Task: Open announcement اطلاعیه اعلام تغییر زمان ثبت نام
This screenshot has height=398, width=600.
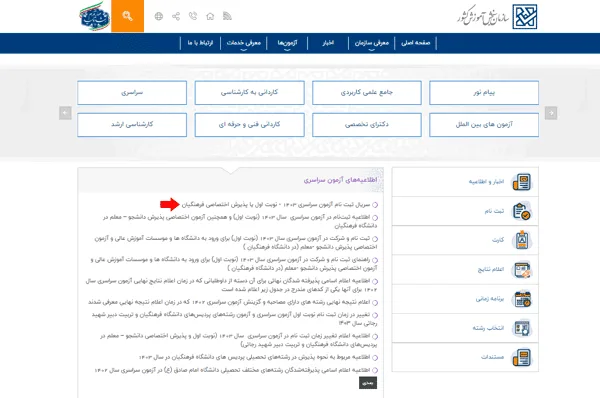Action: pos(239,340)
